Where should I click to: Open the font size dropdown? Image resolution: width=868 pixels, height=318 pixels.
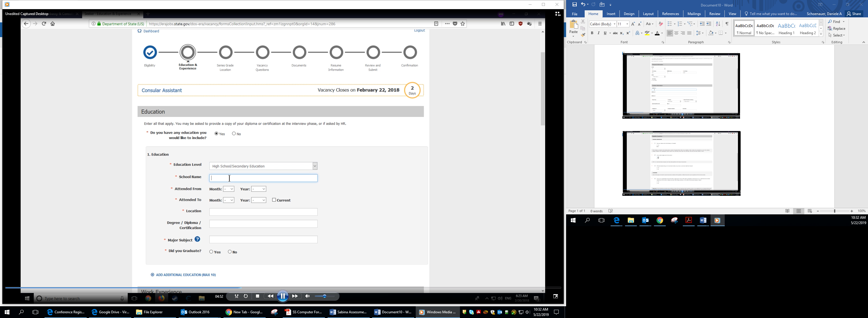pos(627,24)
